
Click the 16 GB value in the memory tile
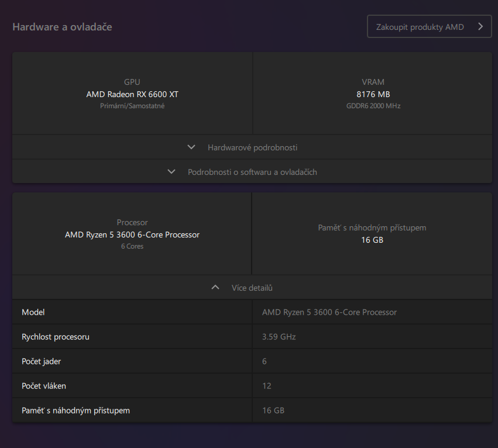tap(372, 240)
